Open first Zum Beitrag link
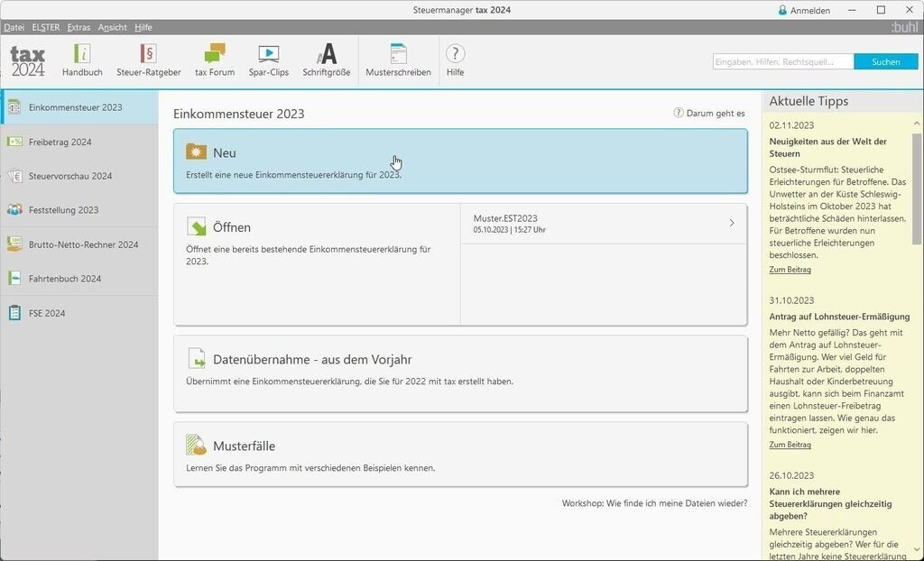This screenshot has width=924, height=561. (790, 270)
